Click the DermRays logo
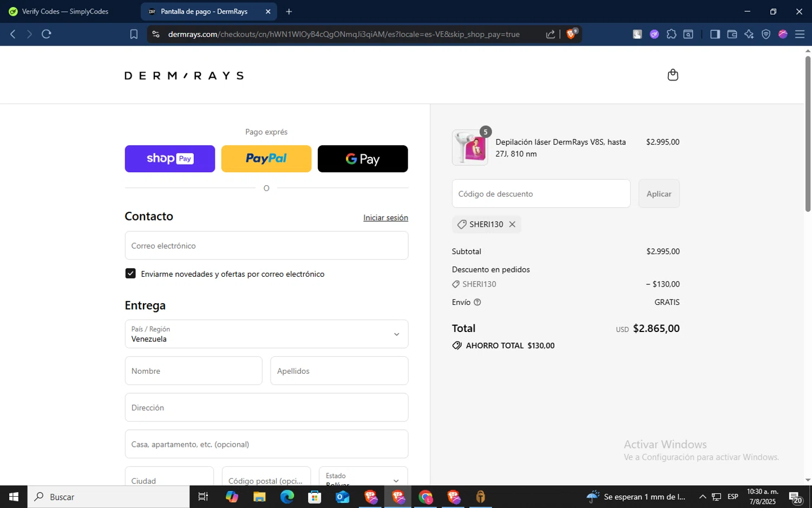The image size is (812, 508). click(x=184, y=76)
